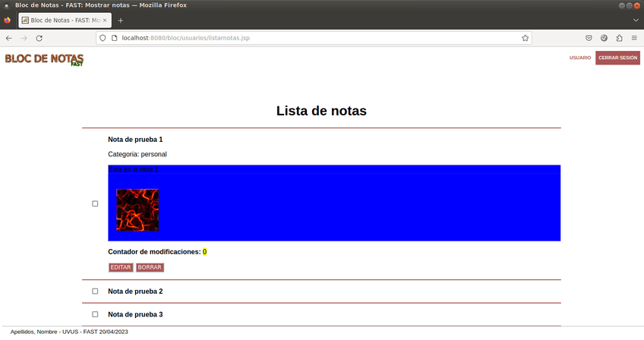
Task: Click the red lava image thumbnail
Action: 137,209
